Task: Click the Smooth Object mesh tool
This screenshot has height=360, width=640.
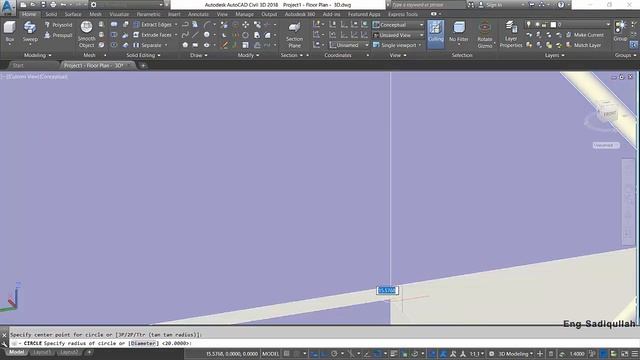Action: [87, 34]
